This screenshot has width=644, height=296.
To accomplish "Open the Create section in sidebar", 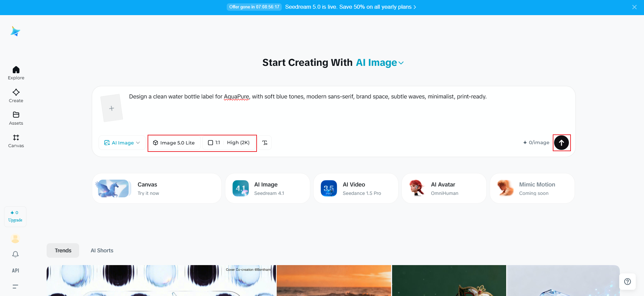I will (16, 96).
